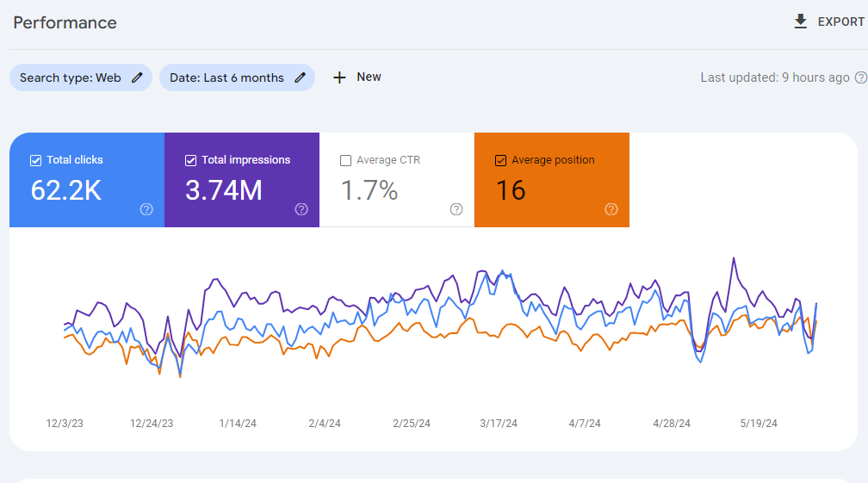Click help icon in Total impressions card

(301, 209)
